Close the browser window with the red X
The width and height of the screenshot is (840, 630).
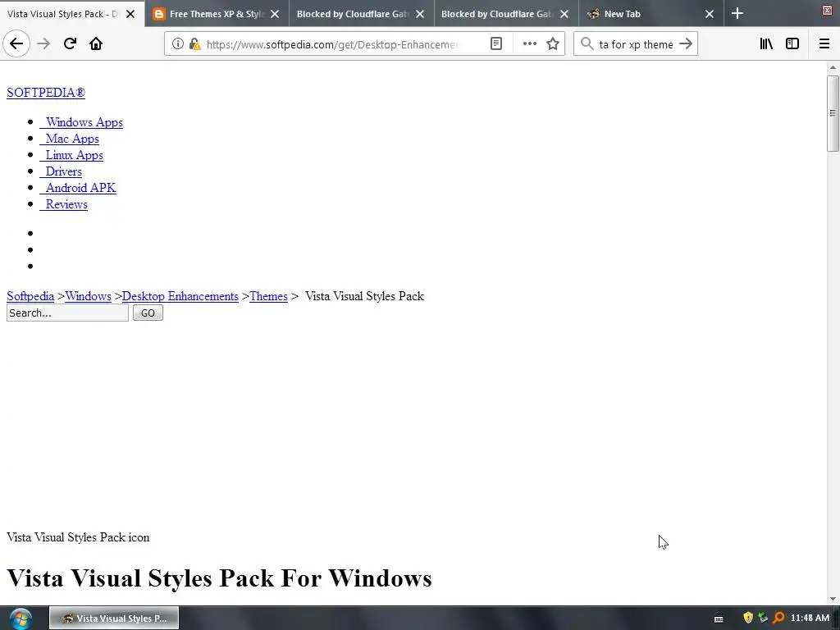(x=828, y=10)
